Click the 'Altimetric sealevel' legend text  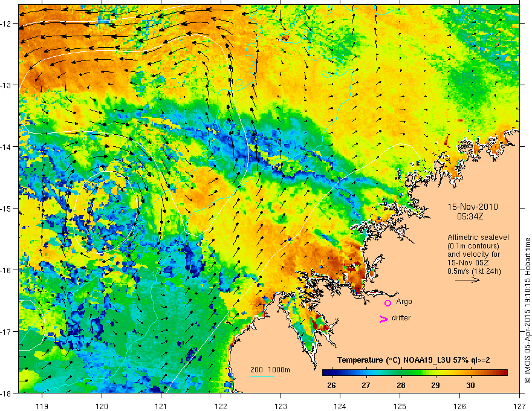point(478,238)
